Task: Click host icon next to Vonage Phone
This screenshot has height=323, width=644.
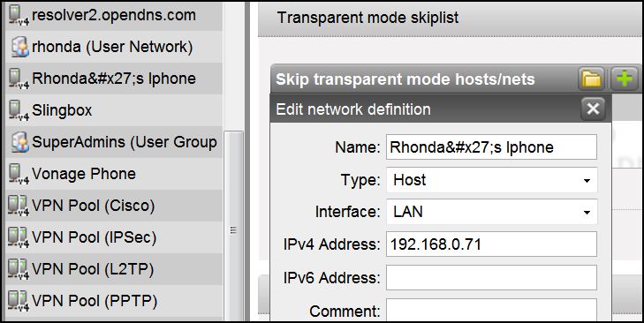Action: [19, 174]
